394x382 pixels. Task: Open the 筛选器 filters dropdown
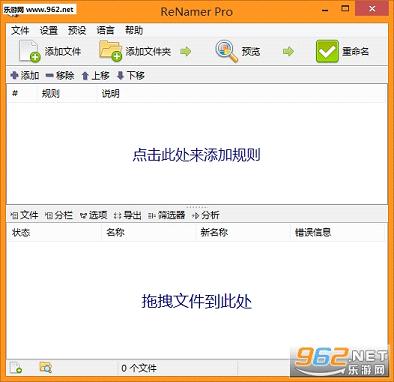coord(167,215)
